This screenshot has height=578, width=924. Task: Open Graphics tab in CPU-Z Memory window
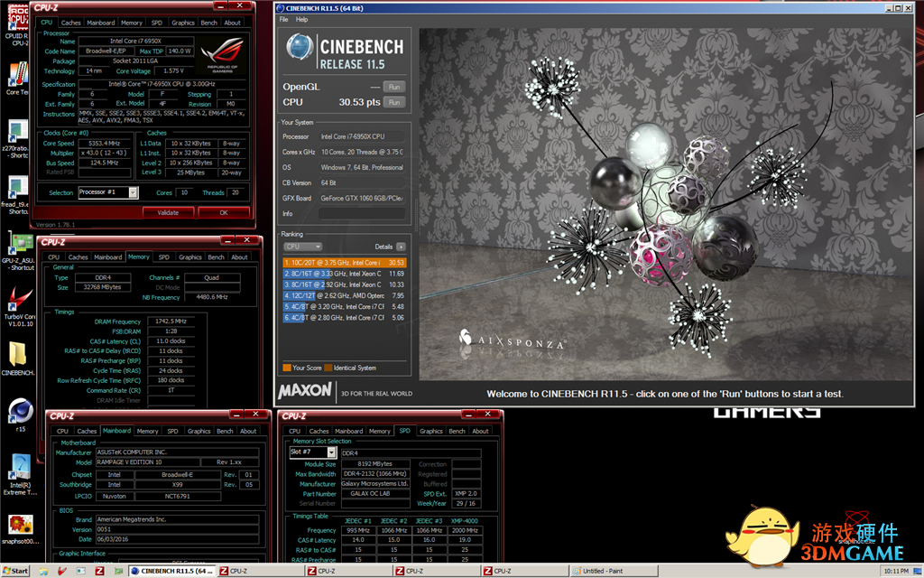[190, 257]
